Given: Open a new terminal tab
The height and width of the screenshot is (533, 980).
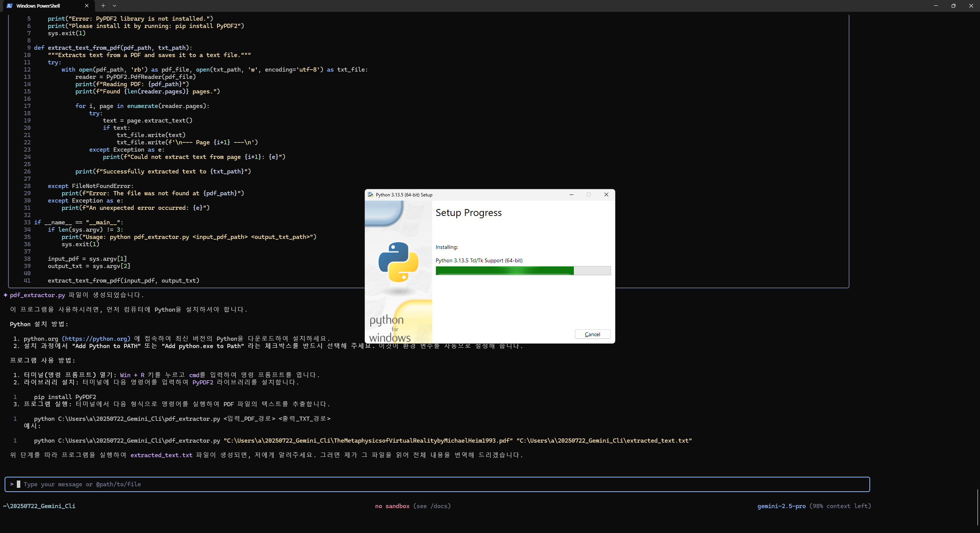Looking at the screenshot, I should click(103, 6).
